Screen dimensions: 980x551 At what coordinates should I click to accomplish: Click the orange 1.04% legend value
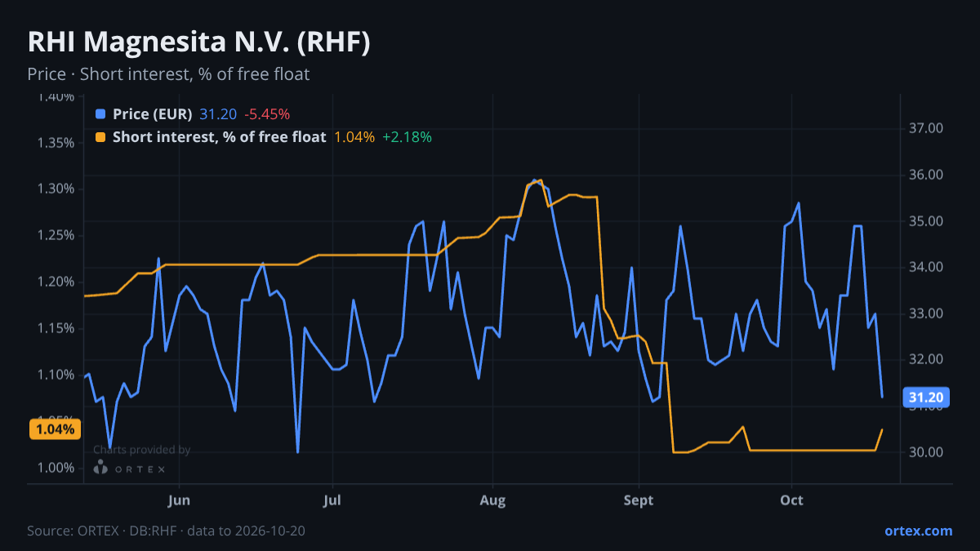(x=354, y=137)
